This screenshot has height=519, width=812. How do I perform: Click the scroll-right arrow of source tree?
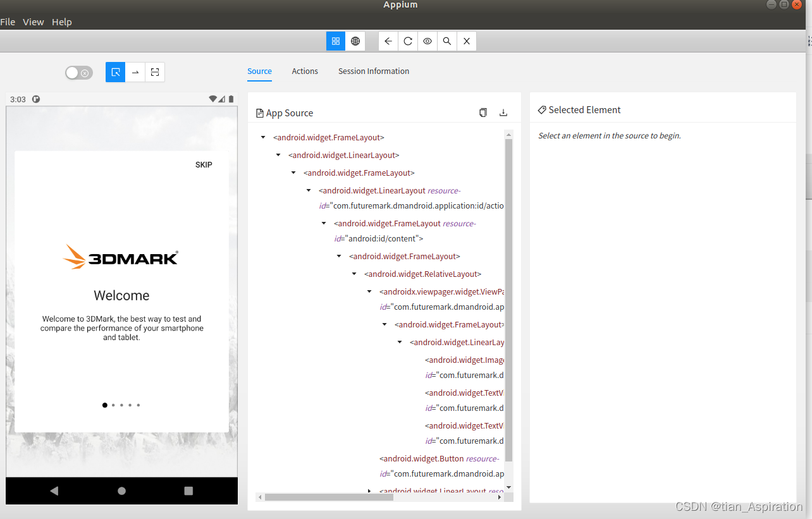500,498
